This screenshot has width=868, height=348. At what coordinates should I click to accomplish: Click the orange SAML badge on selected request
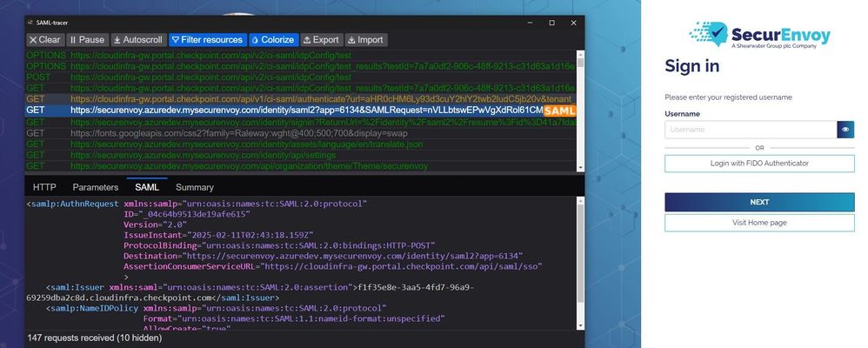[560, 110]
